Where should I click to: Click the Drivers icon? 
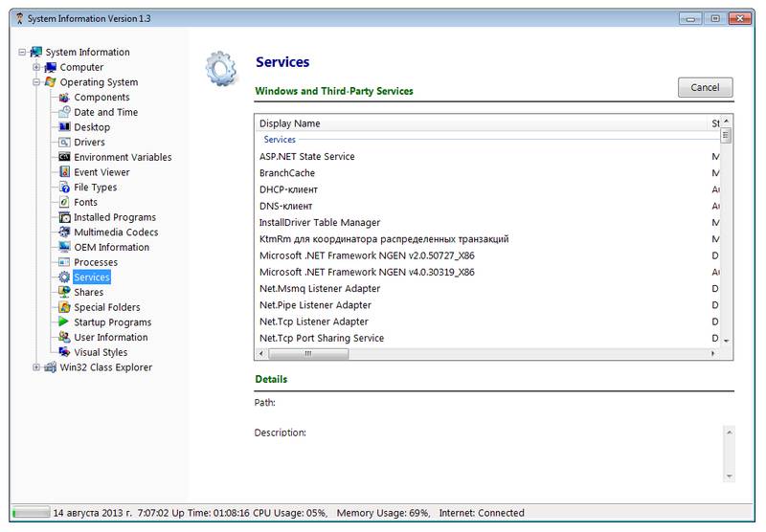tap(64, 142)
